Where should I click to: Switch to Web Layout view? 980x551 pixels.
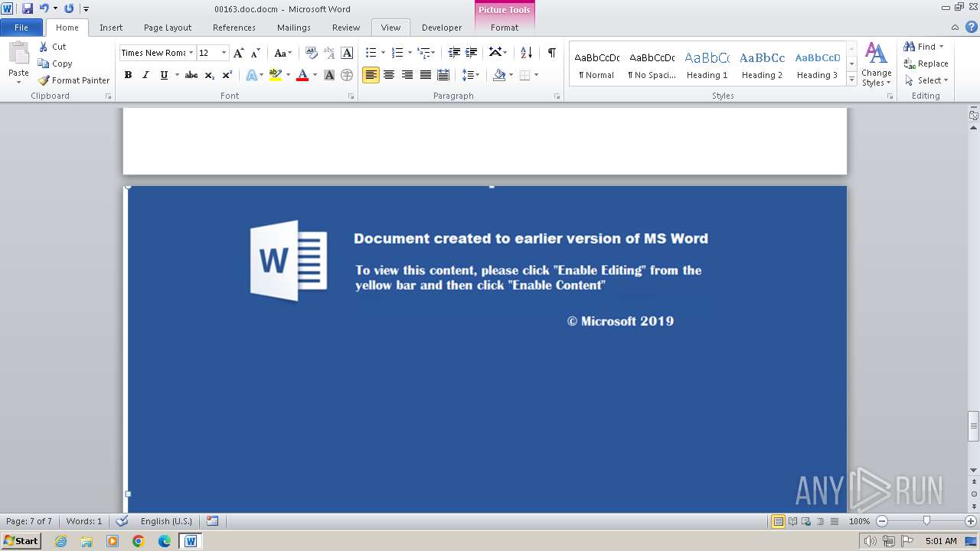[x=806, y=521]
